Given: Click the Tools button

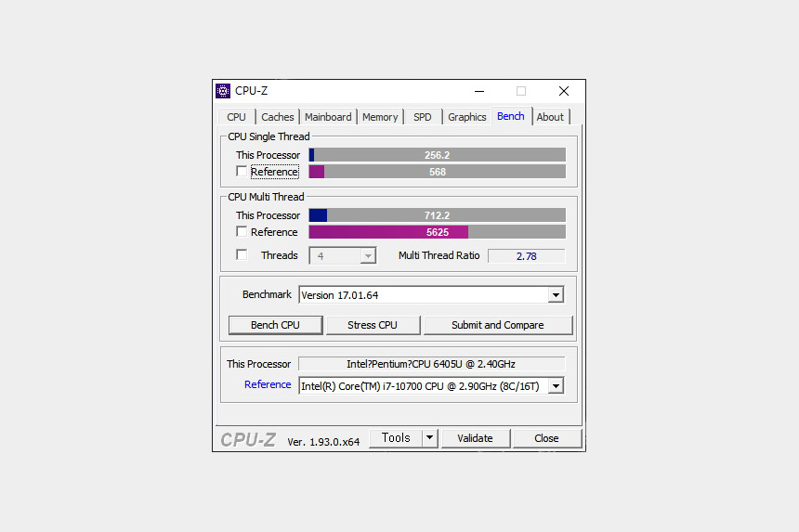Looking at the screenshot, I should point(396,438).
